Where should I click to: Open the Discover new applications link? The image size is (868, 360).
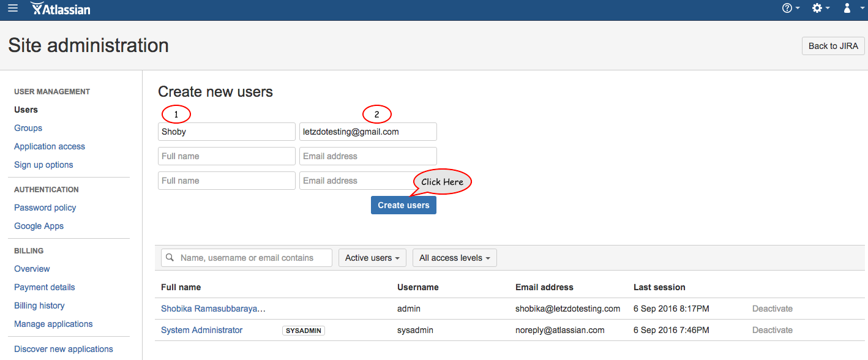tap(64, 349)
